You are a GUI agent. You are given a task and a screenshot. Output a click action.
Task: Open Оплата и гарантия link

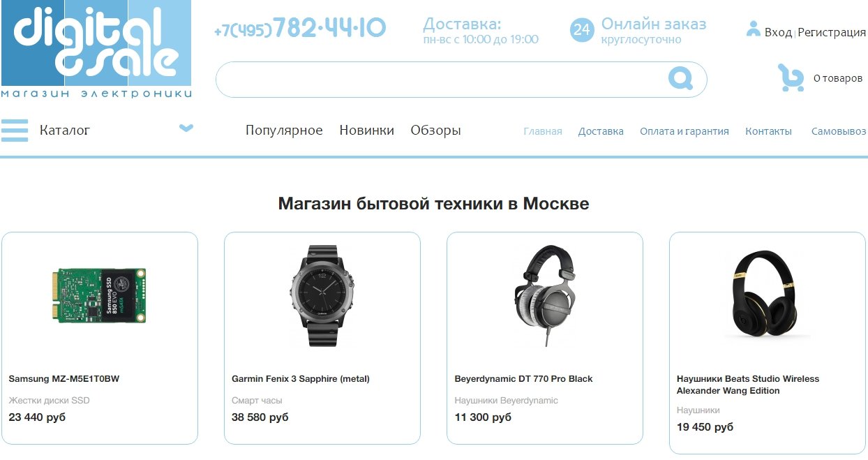(684, 131)
